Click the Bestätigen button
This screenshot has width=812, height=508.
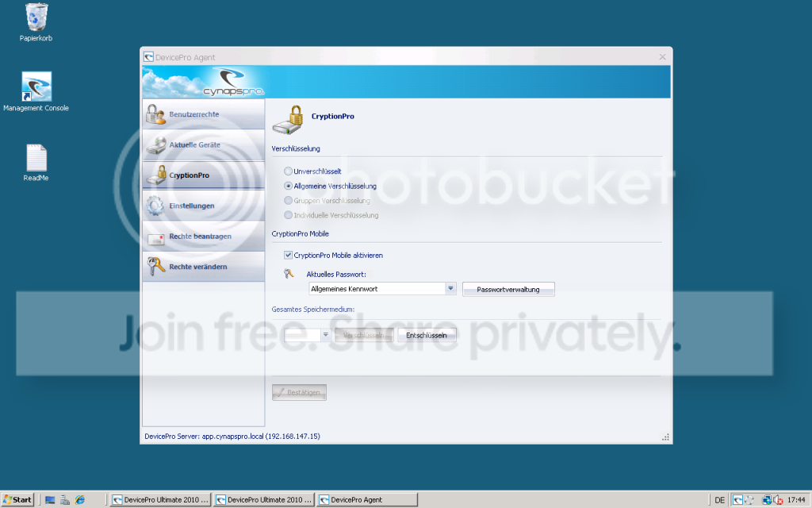point(299,392)
